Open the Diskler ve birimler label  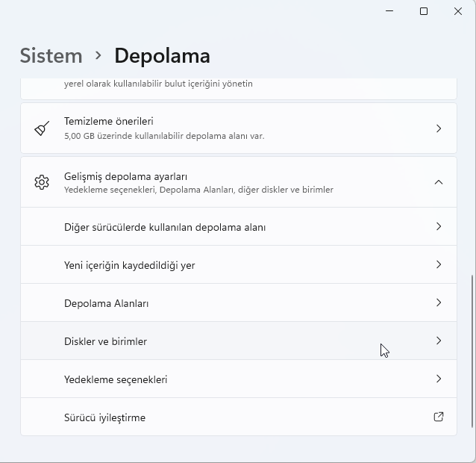coord(105,341)
